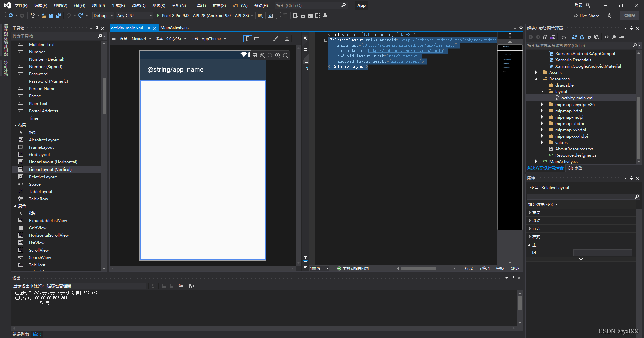Open the Nexus 4 device dropdown
This screenshot has width=644, height=338.
[141, 39]
